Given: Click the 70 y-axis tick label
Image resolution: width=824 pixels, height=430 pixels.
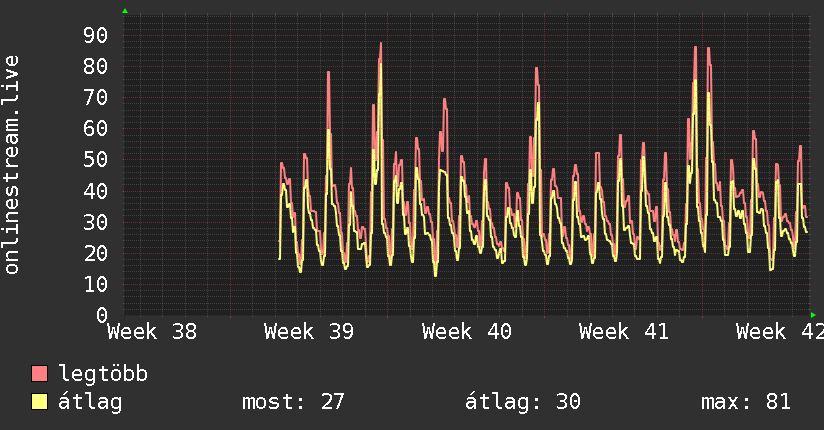Looking at the screenshot, I should coord(96,97).
